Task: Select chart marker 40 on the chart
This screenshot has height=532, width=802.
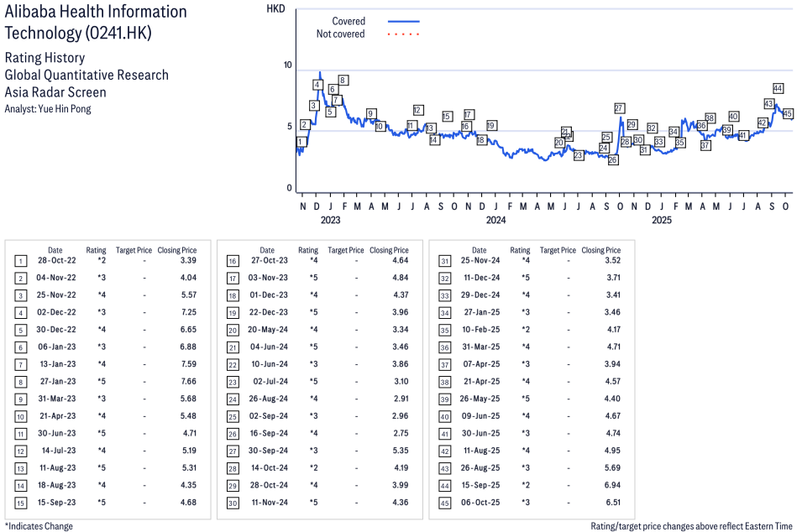Action: (733, 117)
